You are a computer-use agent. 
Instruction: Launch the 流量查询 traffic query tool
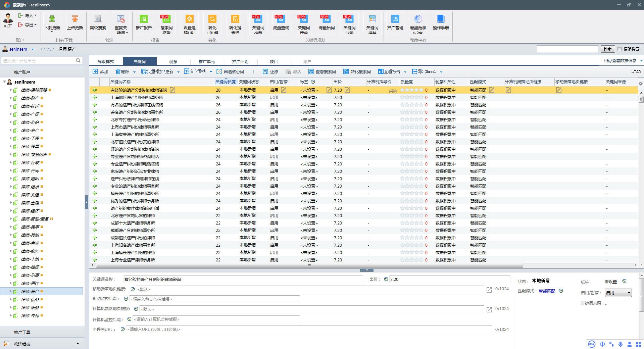(x=281, y=19)
